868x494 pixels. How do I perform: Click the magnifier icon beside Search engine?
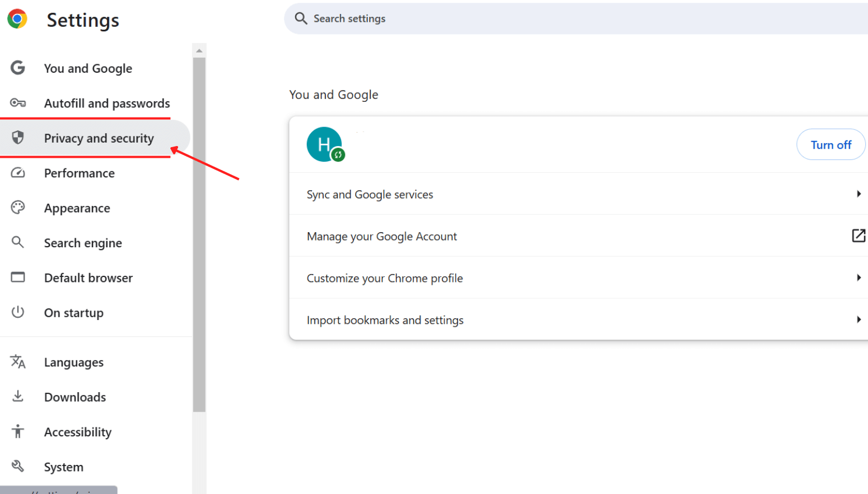click(x=17, y=242)
